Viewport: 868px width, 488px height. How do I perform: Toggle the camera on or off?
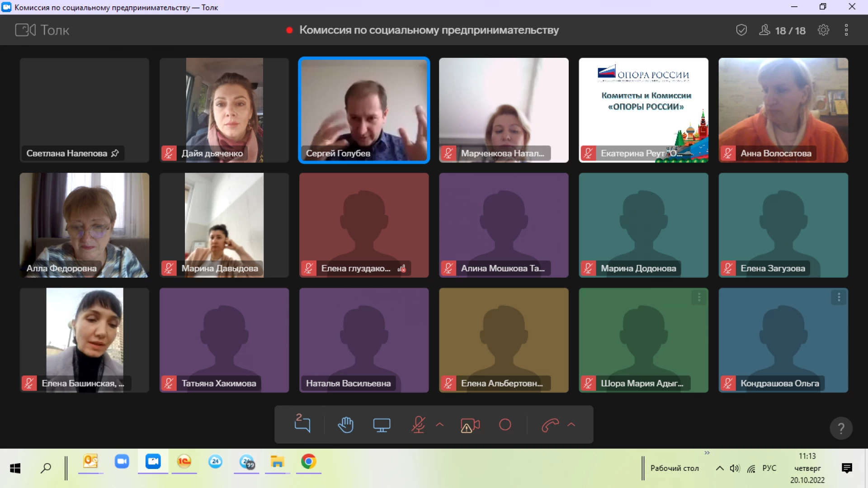(470, 425)
